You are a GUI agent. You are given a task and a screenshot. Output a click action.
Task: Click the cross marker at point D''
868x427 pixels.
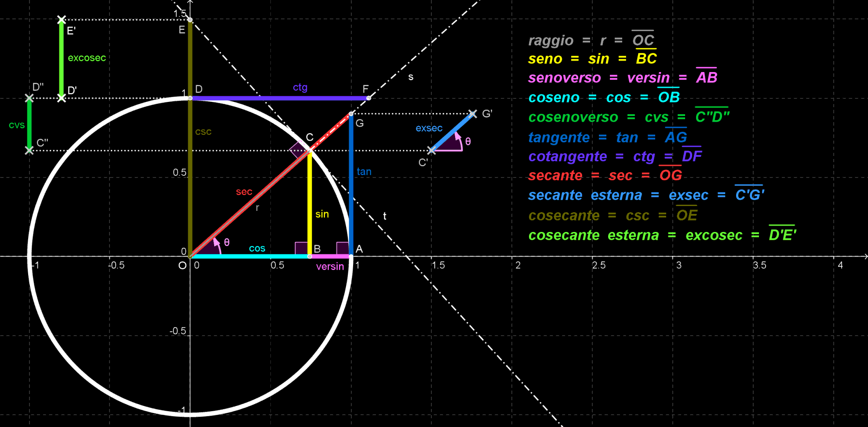29,98
